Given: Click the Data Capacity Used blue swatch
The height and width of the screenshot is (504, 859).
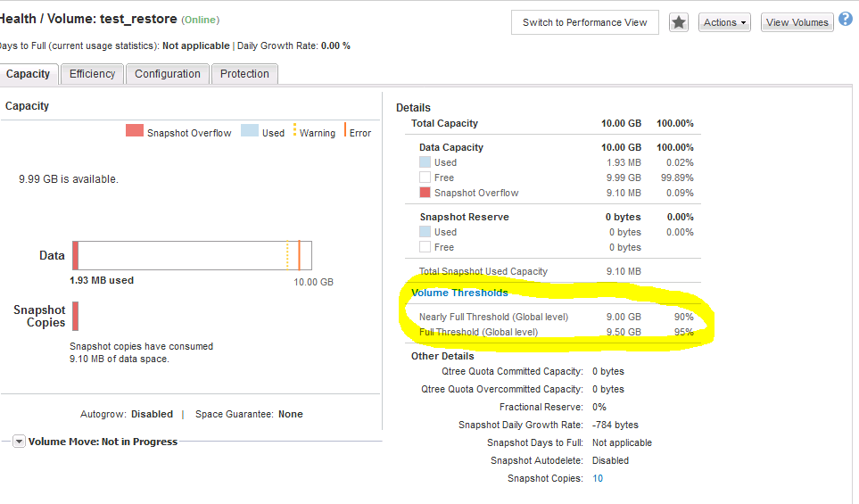Looking at the screenshot, I should [425, 162].
